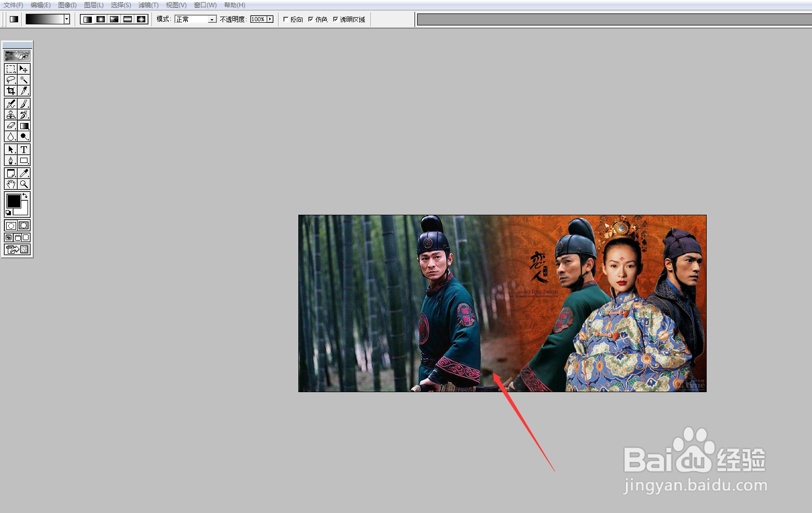Screen dimensions: 812x513
Task: Open the 窗口(W) menu
Action: coord(205,5)
